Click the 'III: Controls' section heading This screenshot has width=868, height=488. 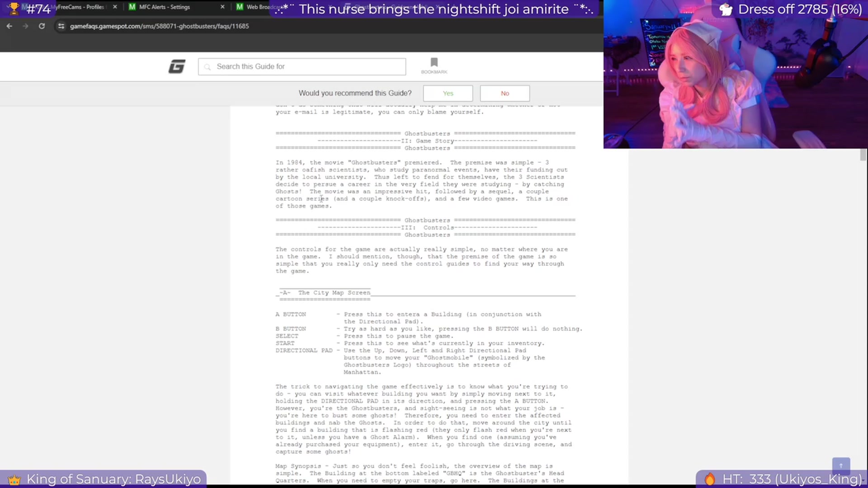427,228
